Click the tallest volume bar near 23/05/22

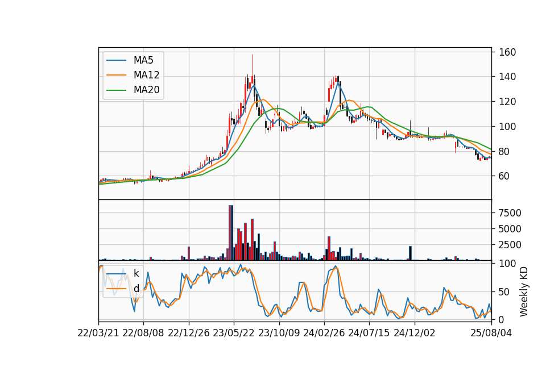[231, 233]
